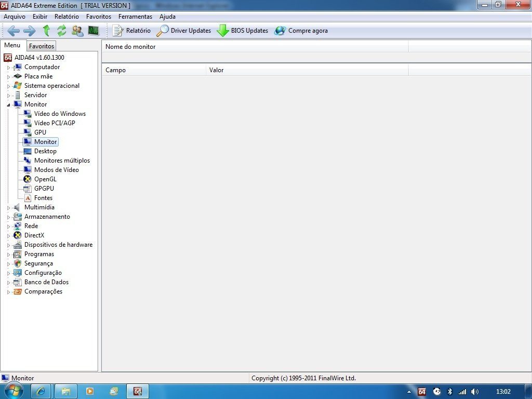Click the Nome do monitor header
The image size is (532, 399).
pos(255,46)
